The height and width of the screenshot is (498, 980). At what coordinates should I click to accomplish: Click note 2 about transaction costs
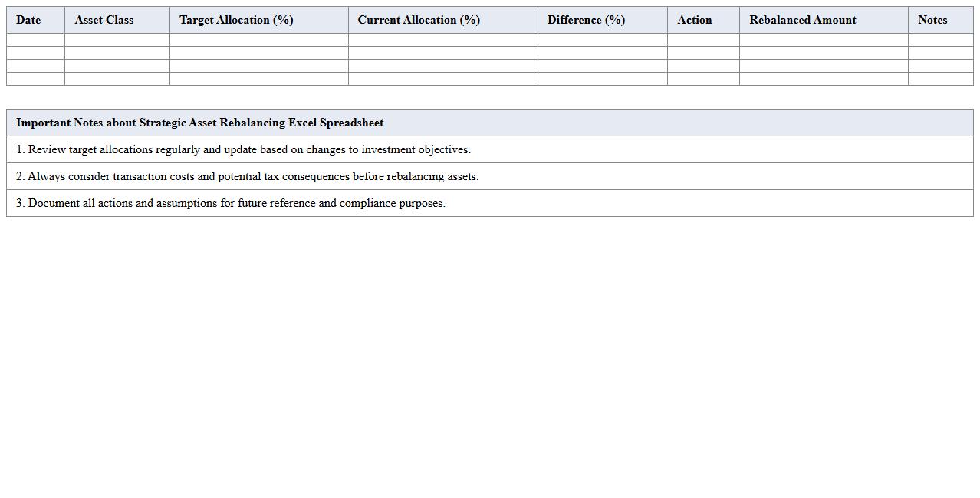[x=247, y=176]
